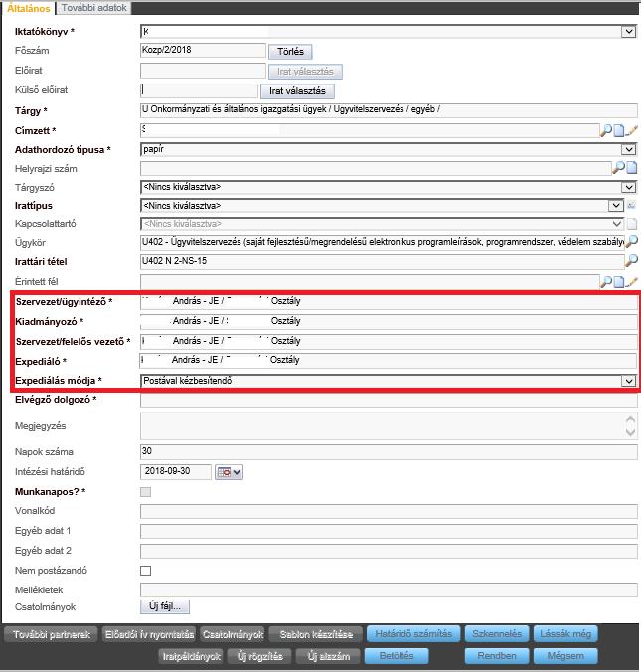This screenshot has width=641, height=672.
Task: Click the Egyéb adat 1 field
Action: 389,531
